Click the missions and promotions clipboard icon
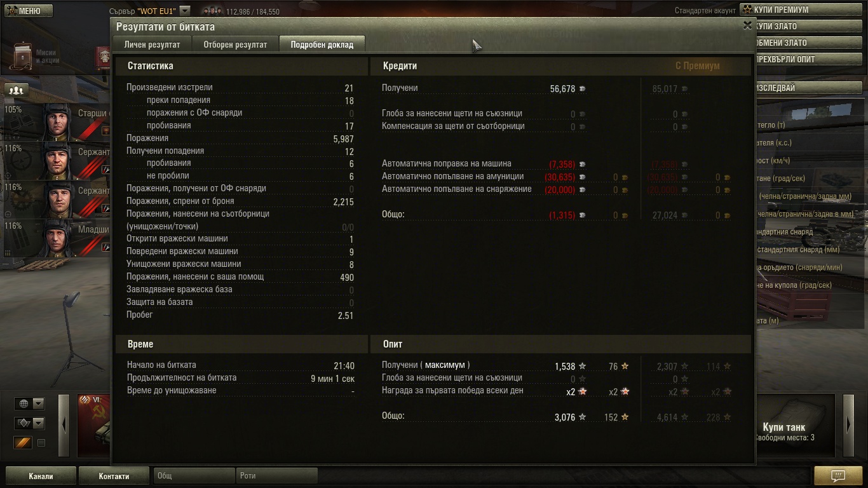868x488 pixels. (x=24, y=57)
